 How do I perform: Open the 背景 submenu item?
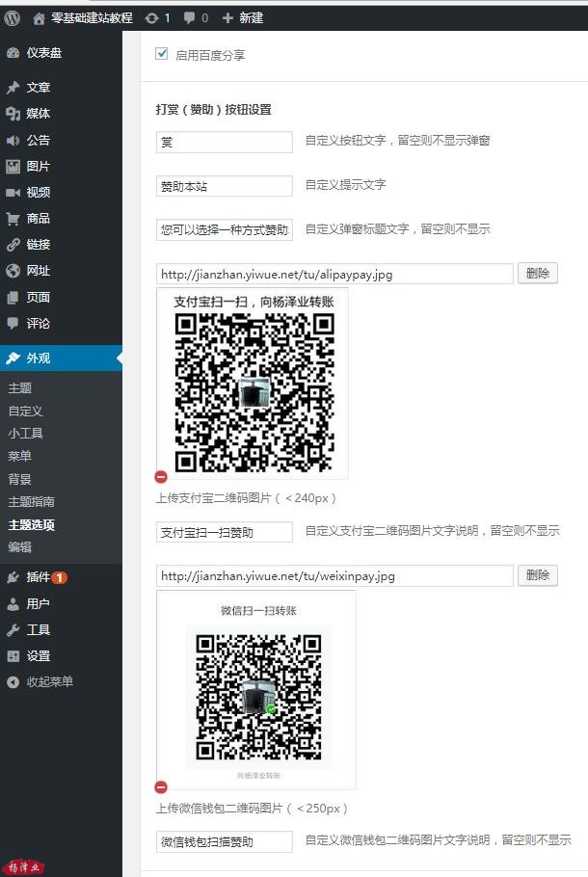pos(20,479)
